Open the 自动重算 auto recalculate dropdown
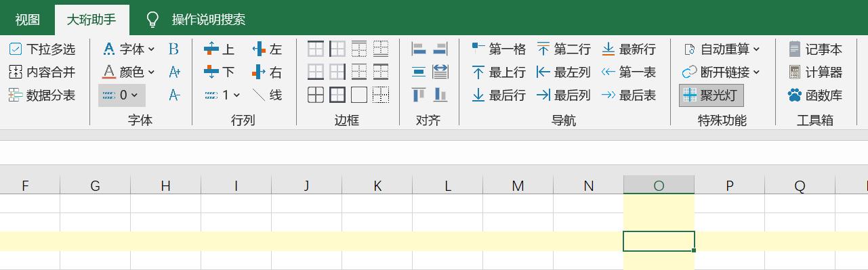The width and height of the screenshot is (868, 270). (x=722, y=49)
